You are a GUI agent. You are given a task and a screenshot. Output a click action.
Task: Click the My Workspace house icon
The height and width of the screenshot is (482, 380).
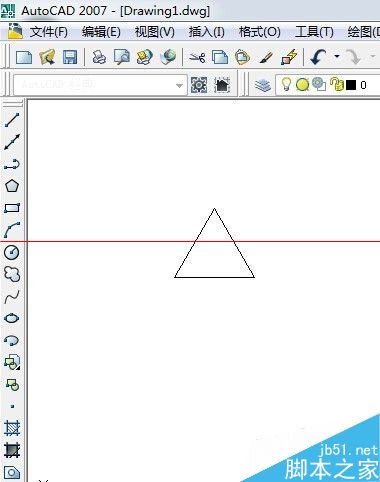point(222,85)
